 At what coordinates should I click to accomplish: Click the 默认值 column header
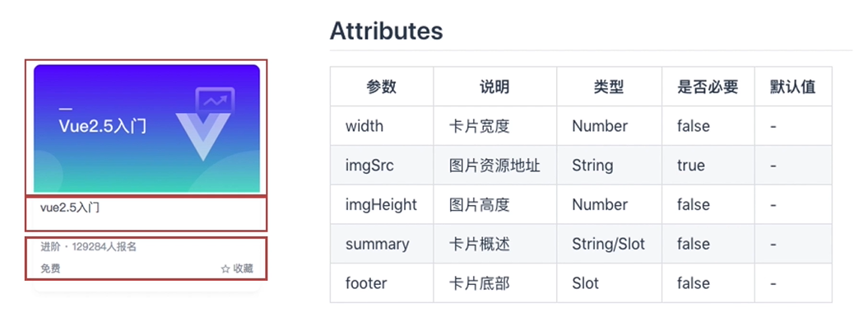click(x=792, y=86)
